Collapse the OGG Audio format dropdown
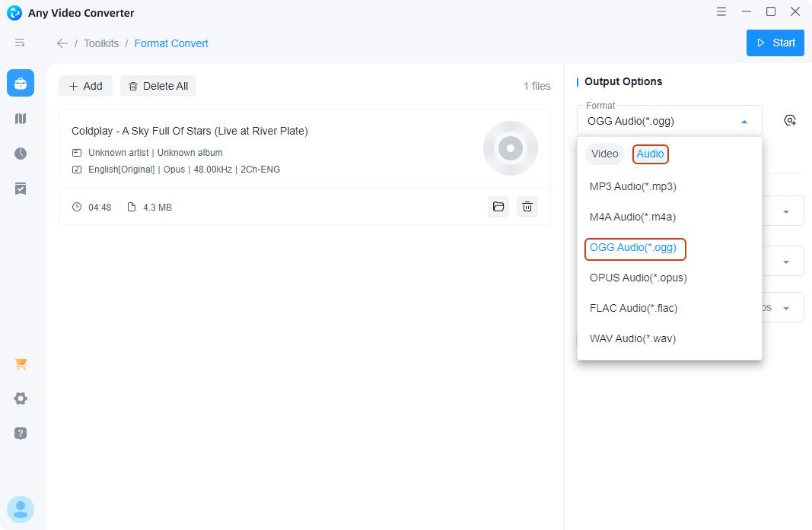This screenshot has height=530, width=812. (744, 121)
